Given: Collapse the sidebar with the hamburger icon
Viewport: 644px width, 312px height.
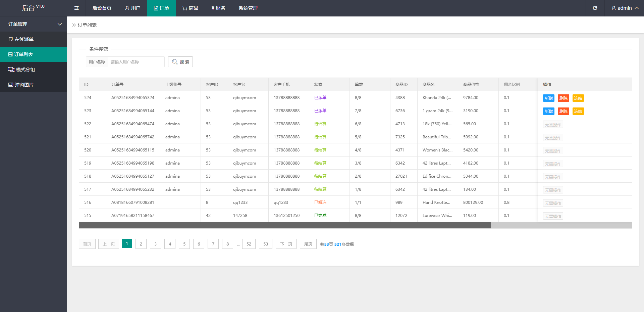Looking at the screenshot, I should (76, 8).
